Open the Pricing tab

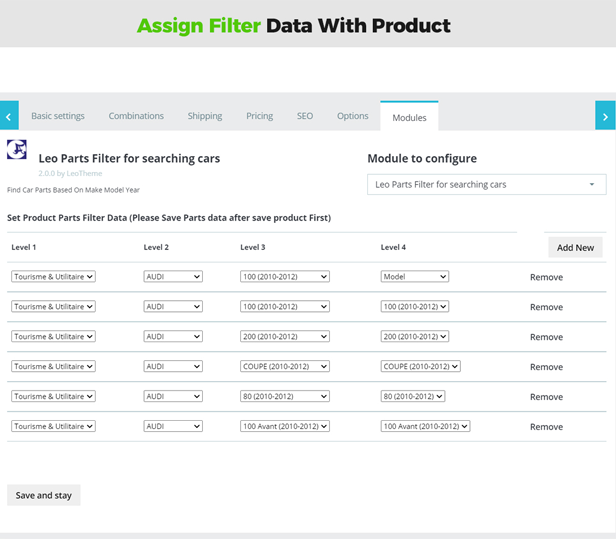(259, 116)
